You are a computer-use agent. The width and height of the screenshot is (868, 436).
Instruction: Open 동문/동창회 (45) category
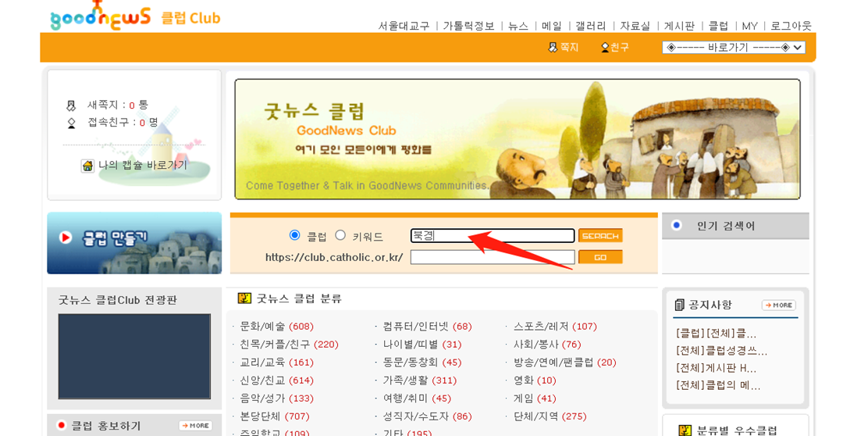coord(422,363)
